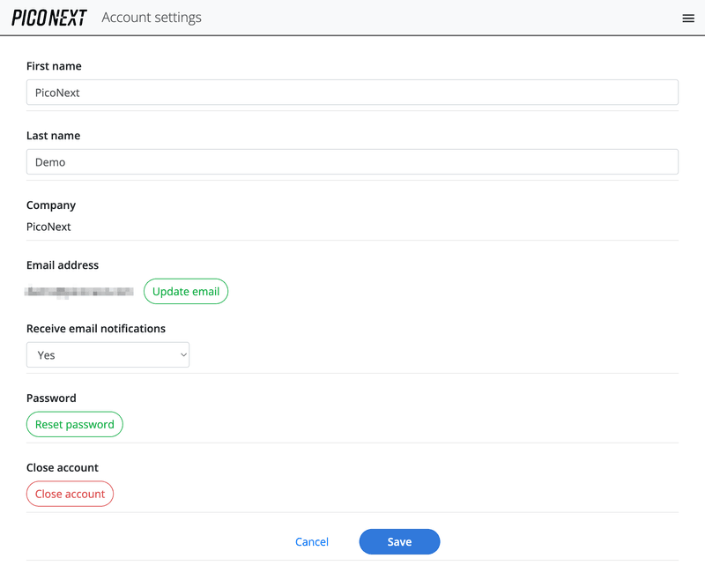Save the account settings

(x=399, y=541)
